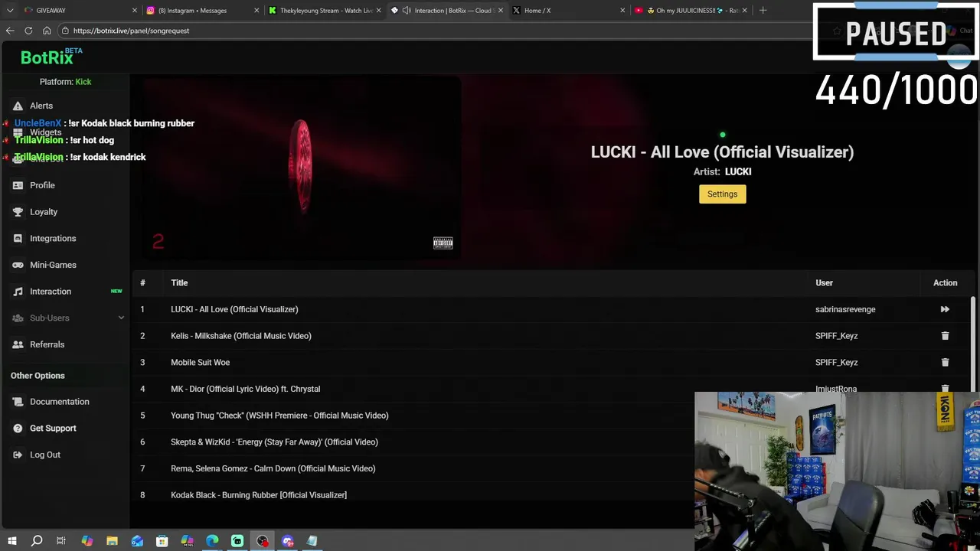Open a new browser tab
Screen dimensions: 980x551
pyautogui.click(x=763, y=11)
